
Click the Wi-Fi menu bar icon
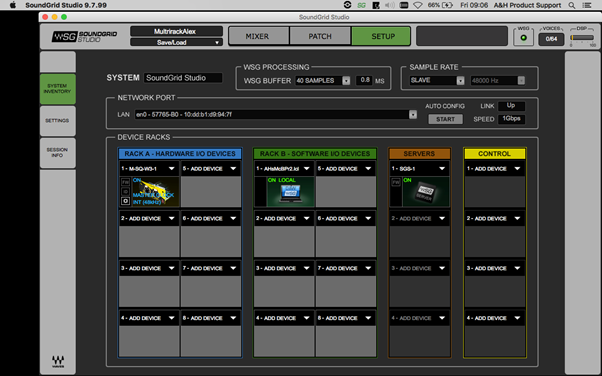[x=418, y=5]
